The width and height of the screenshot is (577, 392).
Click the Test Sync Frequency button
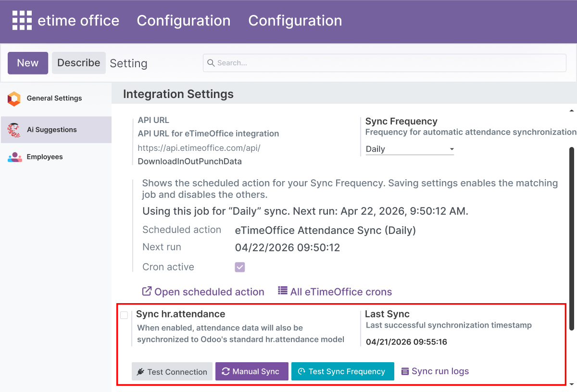click(x=343, y=371)
